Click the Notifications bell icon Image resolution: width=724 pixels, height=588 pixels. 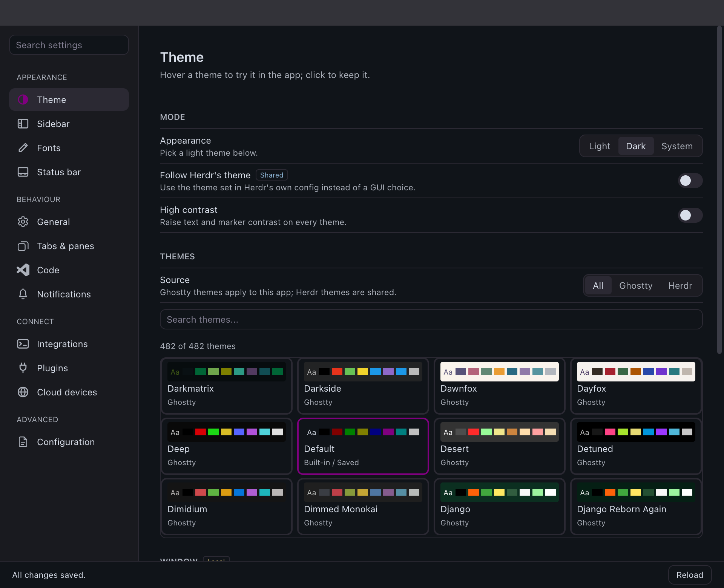23,294
